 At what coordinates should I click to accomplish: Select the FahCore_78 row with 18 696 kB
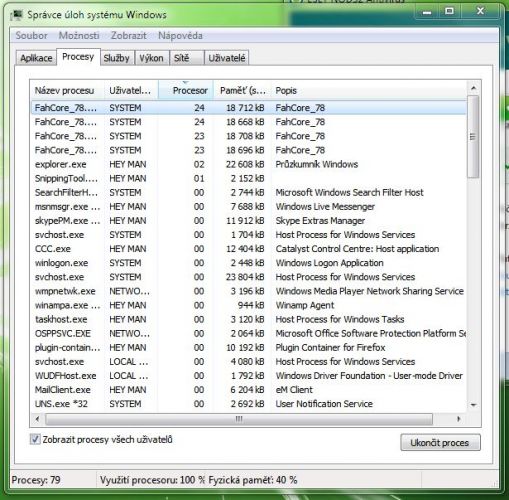click(x=249, y=150)
